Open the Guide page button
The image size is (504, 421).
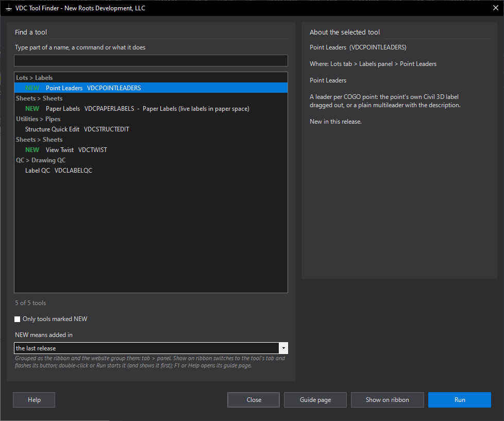tap(315, 400)
